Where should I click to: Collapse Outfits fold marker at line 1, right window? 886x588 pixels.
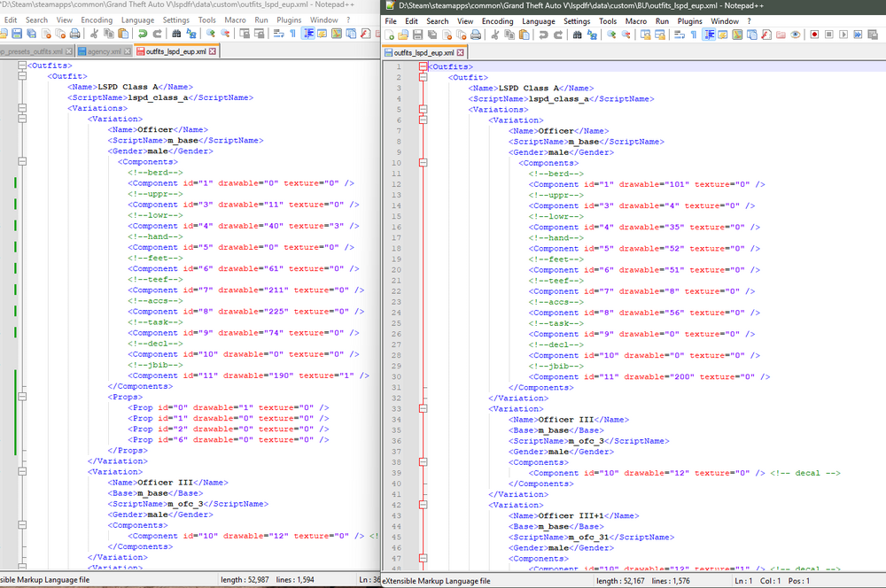pyautogui.click(x=423, y=66)
